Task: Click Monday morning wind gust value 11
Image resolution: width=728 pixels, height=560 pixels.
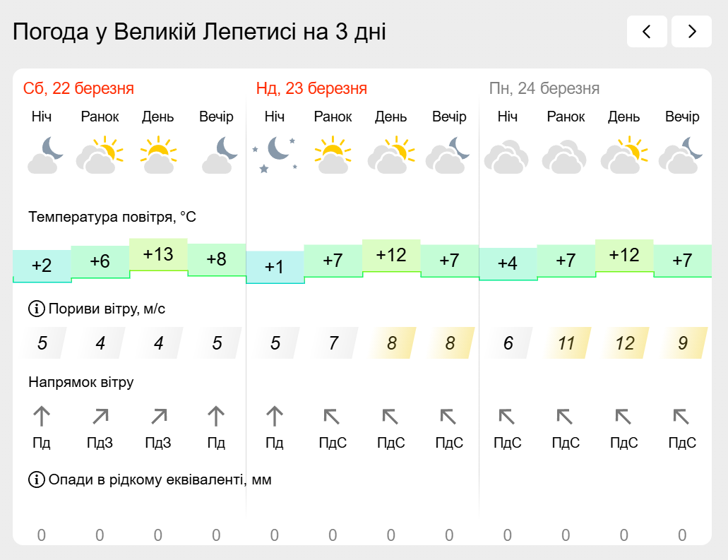Action: pos(566,343)
